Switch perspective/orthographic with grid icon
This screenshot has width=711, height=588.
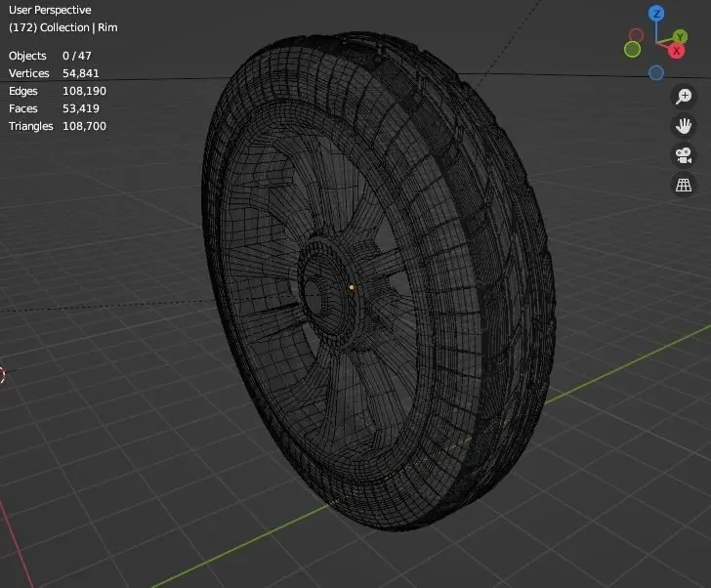click(x=684, y=185)
